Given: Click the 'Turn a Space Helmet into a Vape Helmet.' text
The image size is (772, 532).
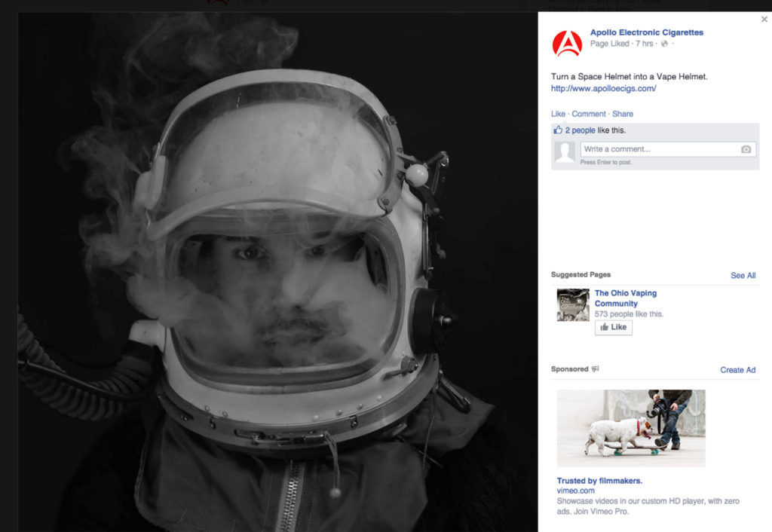Looking at the screenshot, I should (629, 77).
